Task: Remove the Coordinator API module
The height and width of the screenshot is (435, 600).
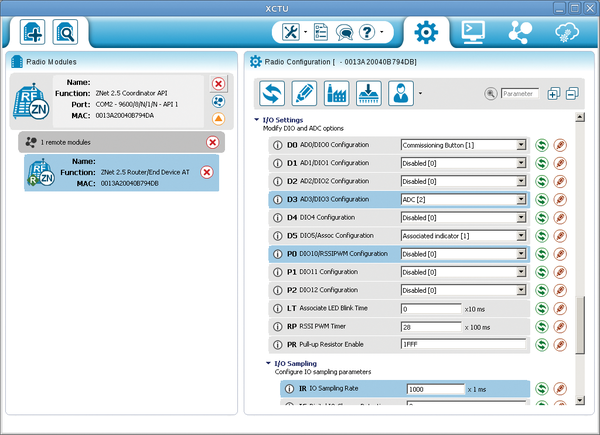Action: pyautogui.click(x=218, y=84)
